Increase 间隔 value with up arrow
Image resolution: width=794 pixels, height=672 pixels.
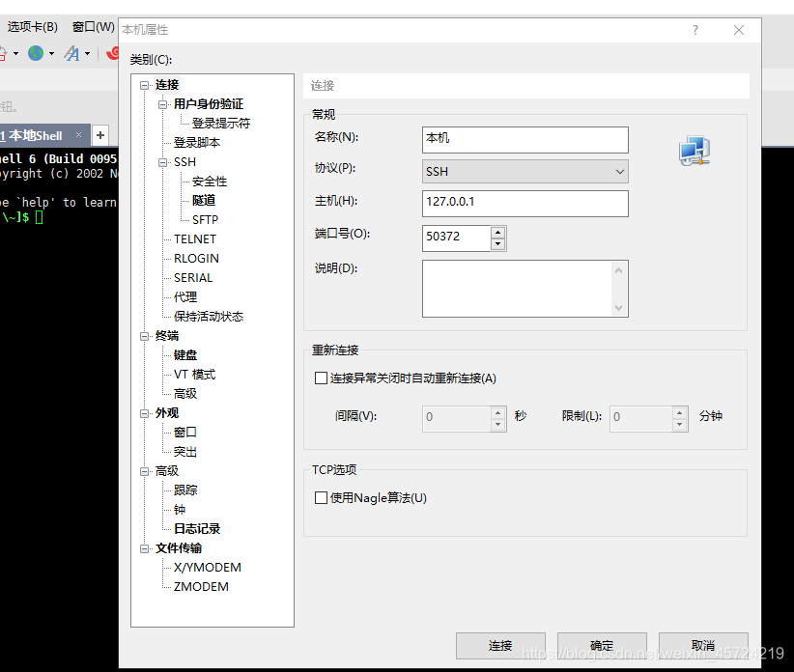(498, 412)
